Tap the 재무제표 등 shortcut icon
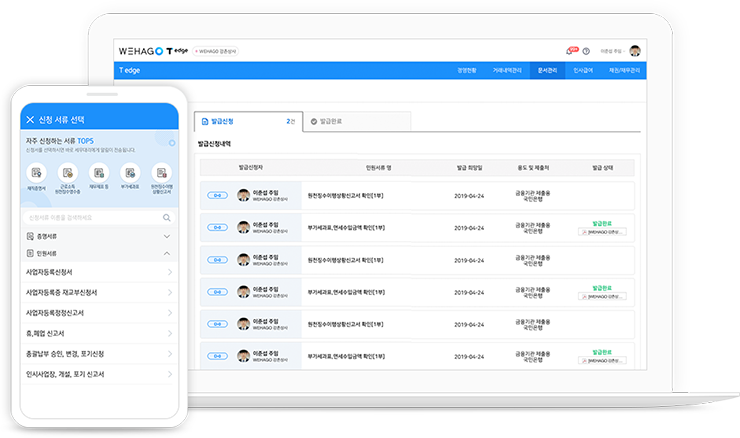740x438 pixels. [x=98, y=173]
